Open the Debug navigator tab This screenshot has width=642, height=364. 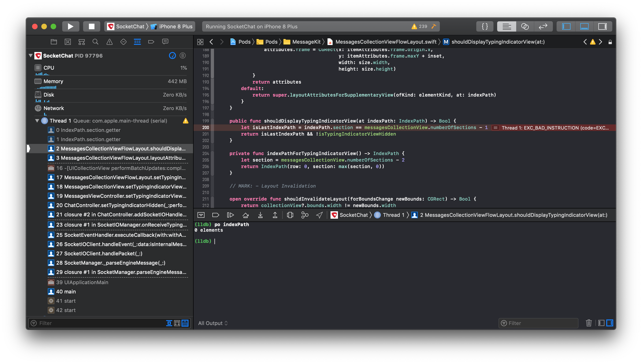click(137, 42)
